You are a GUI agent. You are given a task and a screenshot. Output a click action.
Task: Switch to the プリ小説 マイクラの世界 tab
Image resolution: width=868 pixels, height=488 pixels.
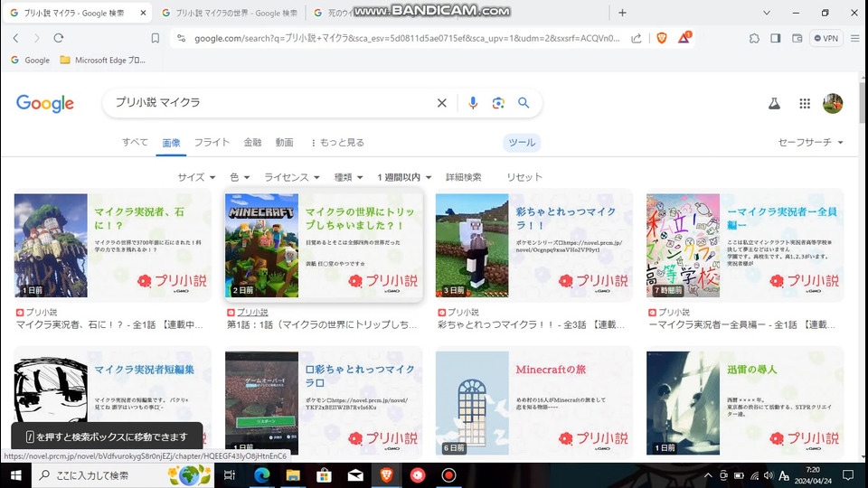coord(230,13)
